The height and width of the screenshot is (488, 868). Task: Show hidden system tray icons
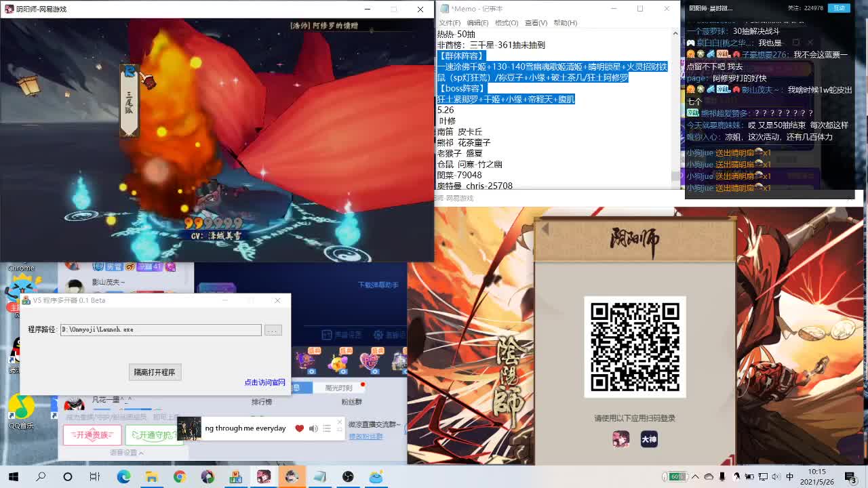click(x=694, y=476)
